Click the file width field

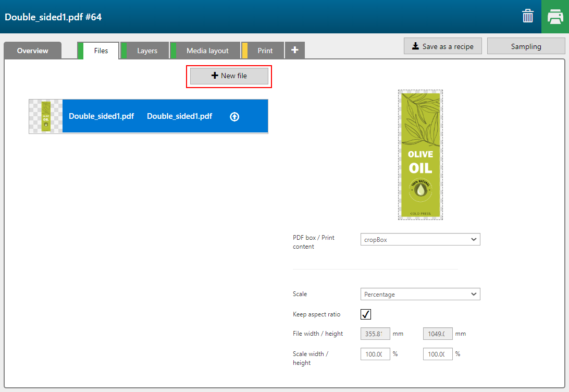(x=375, y=334)
